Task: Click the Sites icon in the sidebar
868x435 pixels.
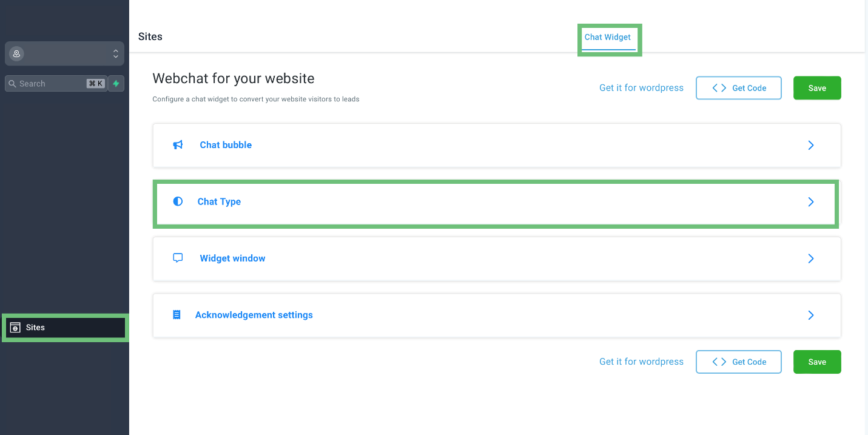Action: point(16,328)
